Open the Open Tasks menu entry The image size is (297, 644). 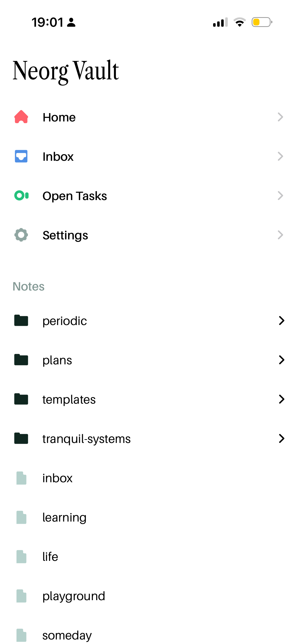148,196
